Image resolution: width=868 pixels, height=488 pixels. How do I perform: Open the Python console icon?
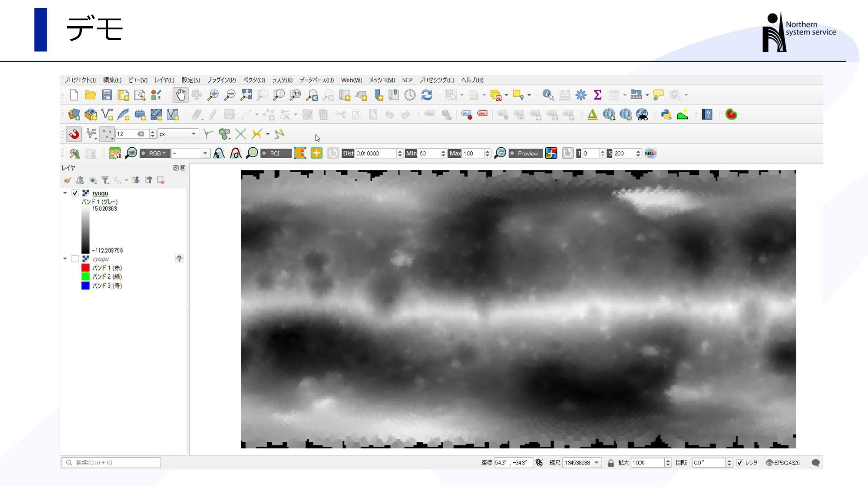pyautogui.click(x=665, y=115)
